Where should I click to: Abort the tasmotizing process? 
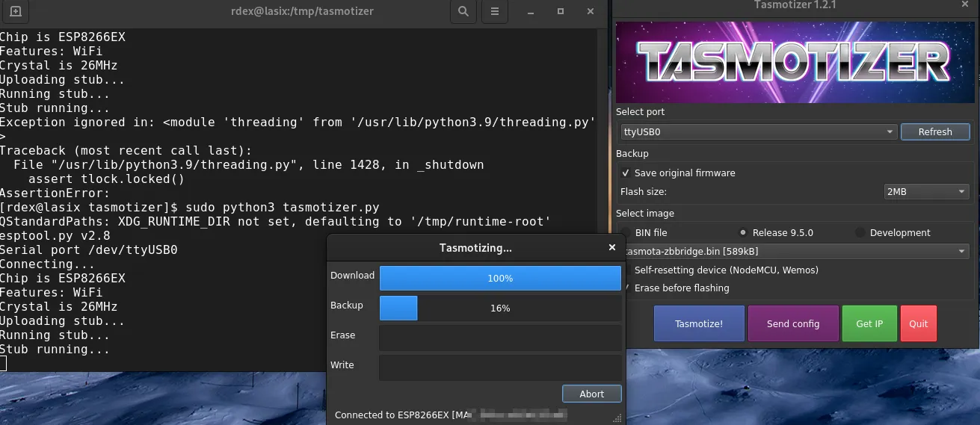[591, 394]
